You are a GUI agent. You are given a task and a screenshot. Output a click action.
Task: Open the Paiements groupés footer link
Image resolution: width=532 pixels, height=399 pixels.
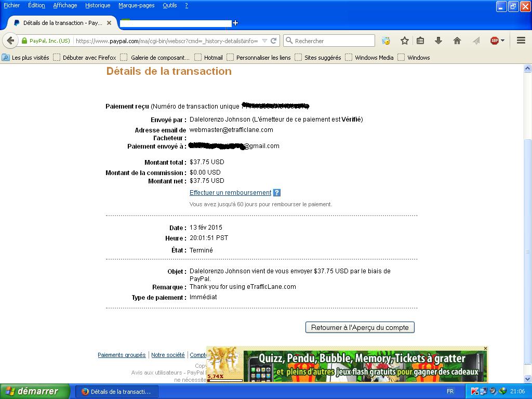[122, 355]
